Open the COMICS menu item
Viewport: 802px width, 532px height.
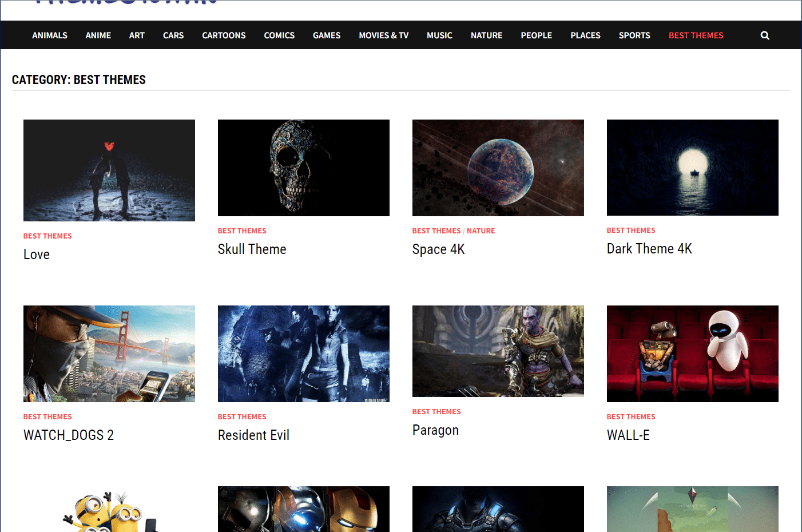coord(279,35)
